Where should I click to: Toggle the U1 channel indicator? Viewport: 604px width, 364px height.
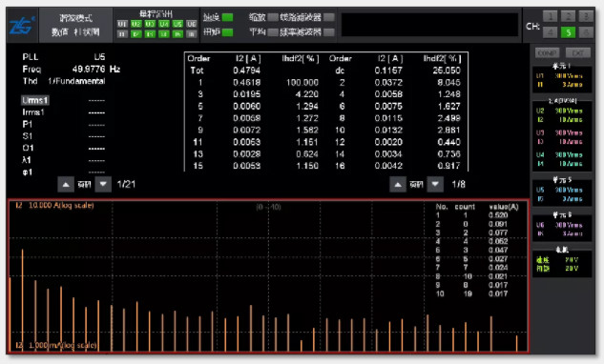pos(122,24)
